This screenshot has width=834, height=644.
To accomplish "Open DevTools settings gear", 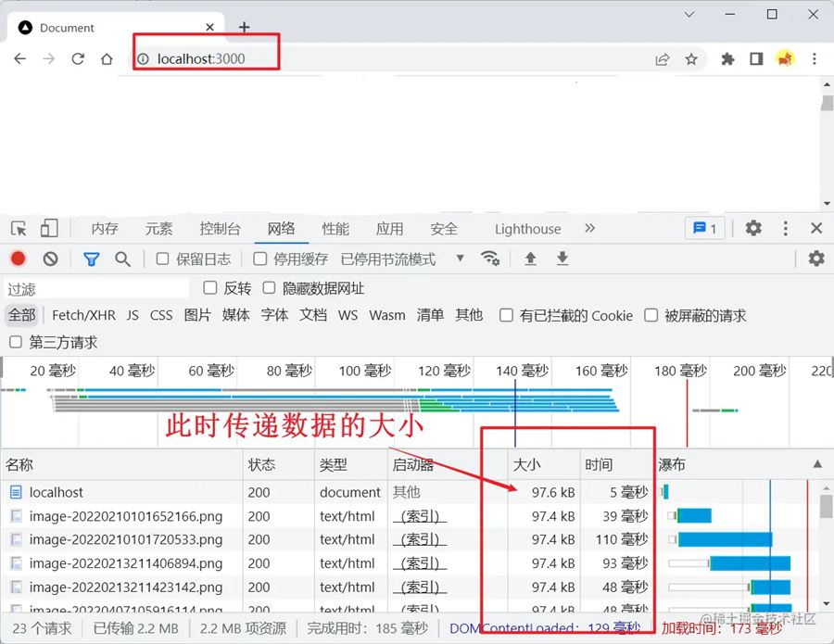I will pyautogui.click(x=753, y=229).
